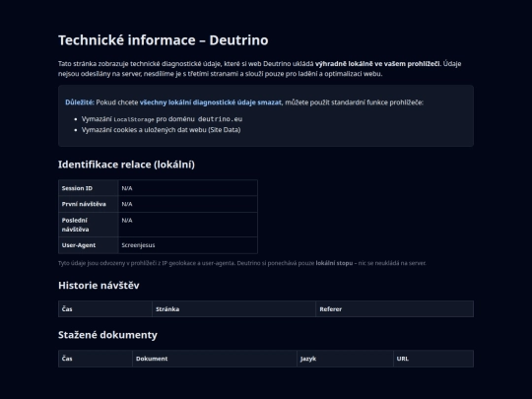The width and height of the screenshot is (532, 399).
Task: Click the 'Screenjesus' user-agent value
Action: [x=138, y=245]
